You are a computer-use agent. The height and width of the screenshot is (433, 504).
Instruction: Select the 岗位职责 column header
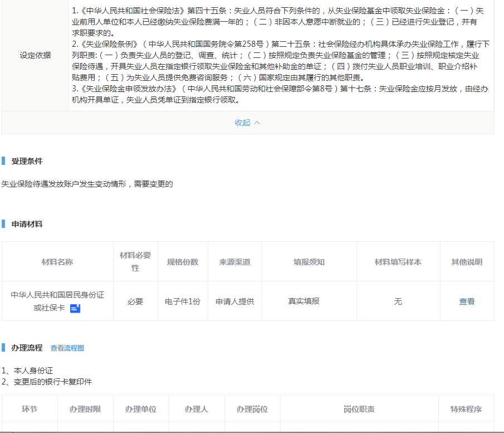pos(359,409)
